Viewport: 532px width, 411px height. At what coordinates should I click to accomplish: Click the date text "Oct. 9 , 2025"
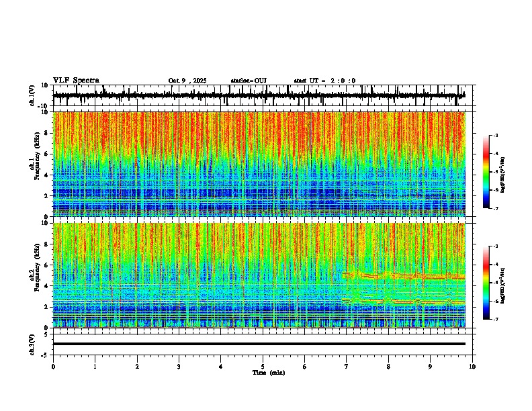pos(187,81)
